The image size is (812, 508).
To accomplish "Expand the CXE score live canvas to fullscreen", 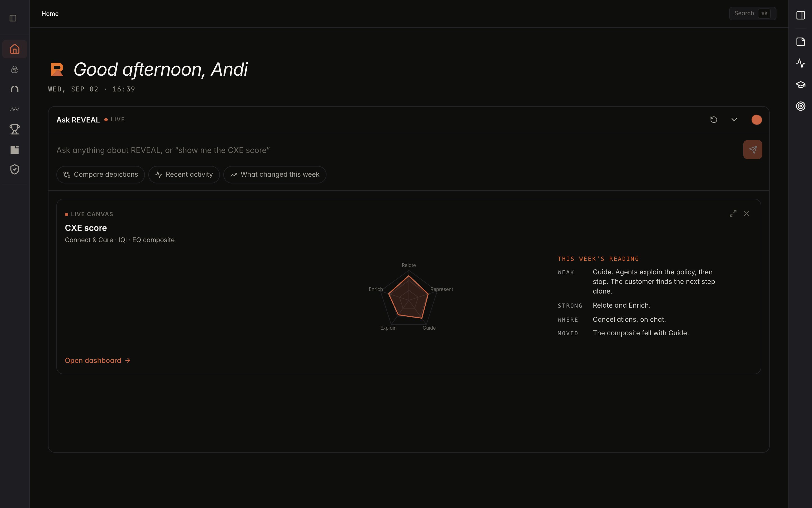I will click(733, 213).
